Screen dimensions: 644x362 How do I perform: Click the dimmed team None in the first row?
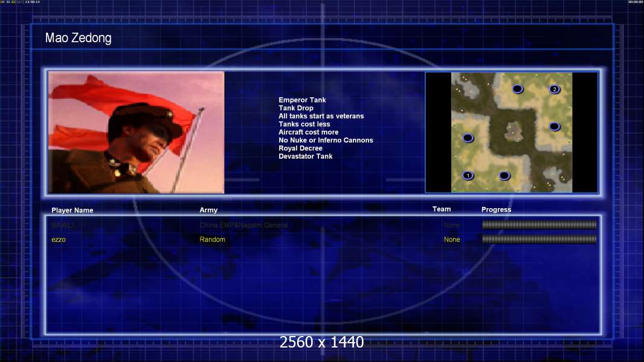pos(452,225)
